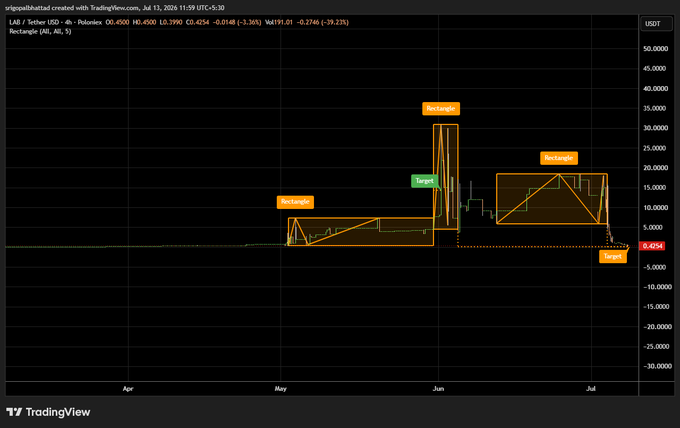The height and width of the screenshot is (428, 680).
Task: Select the Rectangle label above the late-June box
Action: [x=559, y=158]
